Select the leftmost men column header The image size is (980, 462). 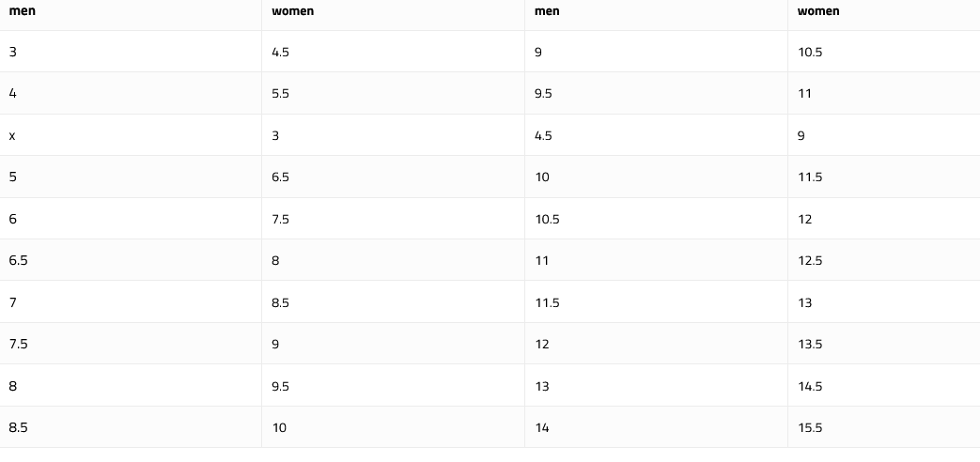point(23,11)
